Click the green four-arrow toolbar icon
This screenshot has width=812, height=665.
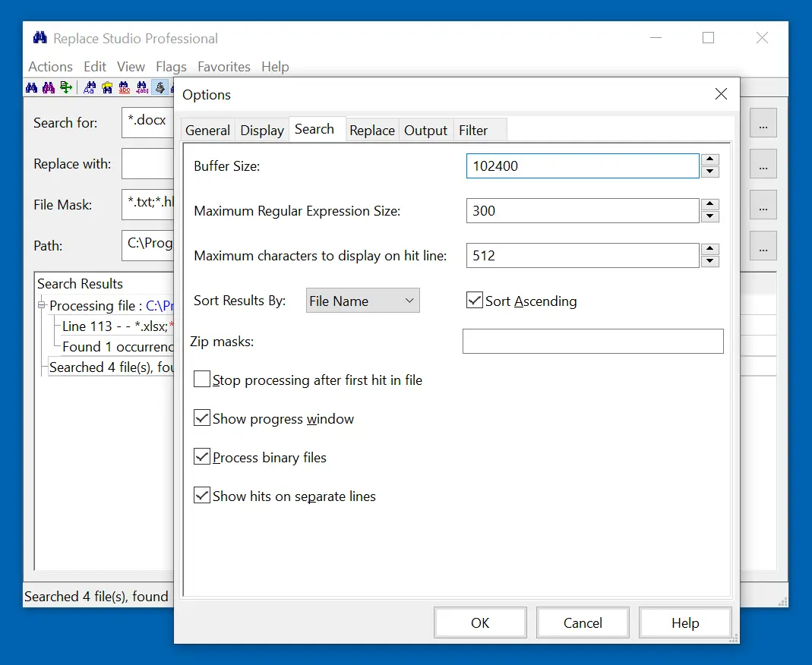(66, 87)
